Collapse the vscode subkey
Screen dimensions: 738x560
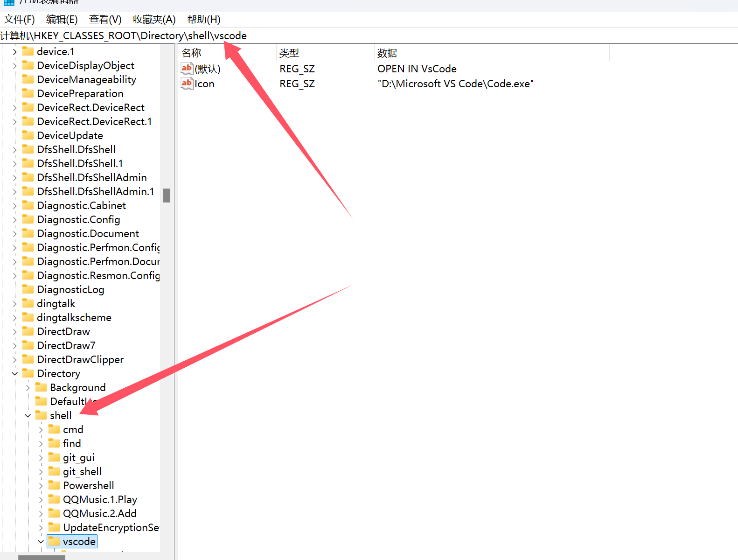[x=41, y=542]
